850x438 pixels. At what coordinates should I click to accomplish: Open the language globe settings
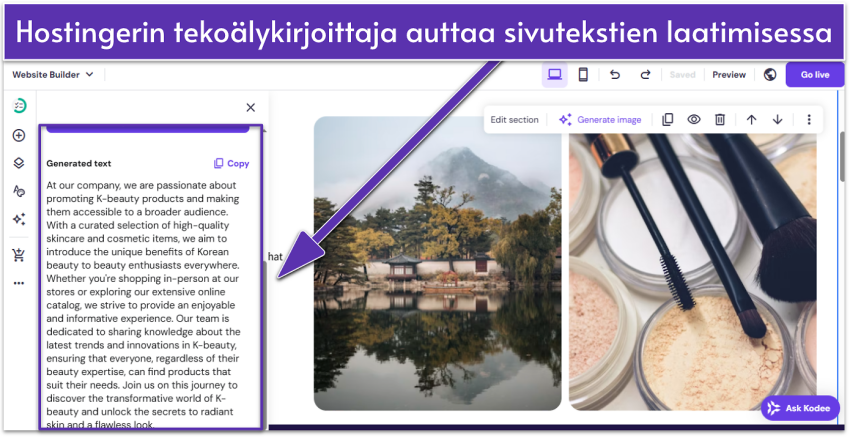(770, 75)
